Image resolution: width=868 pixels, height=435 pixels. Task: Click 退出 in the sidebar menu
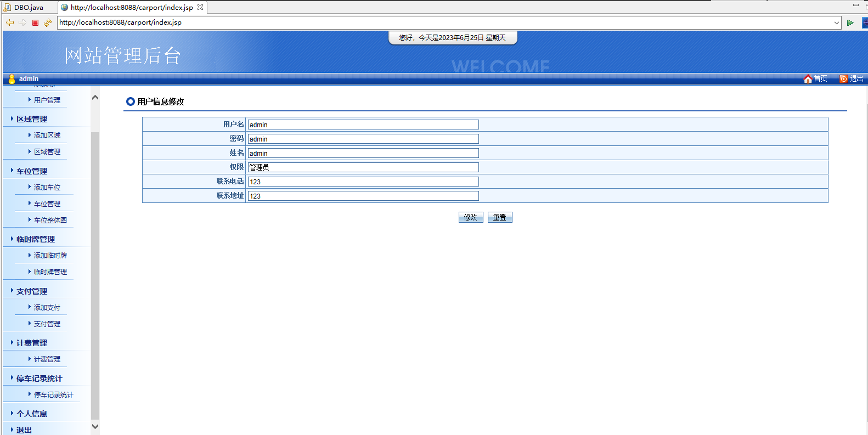click(x=24, y=430)
